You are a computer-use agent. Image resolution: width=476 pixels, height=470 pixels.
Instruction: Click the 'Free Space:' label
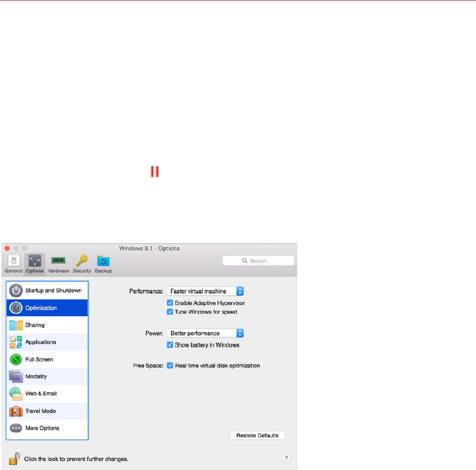coord(148,366)
